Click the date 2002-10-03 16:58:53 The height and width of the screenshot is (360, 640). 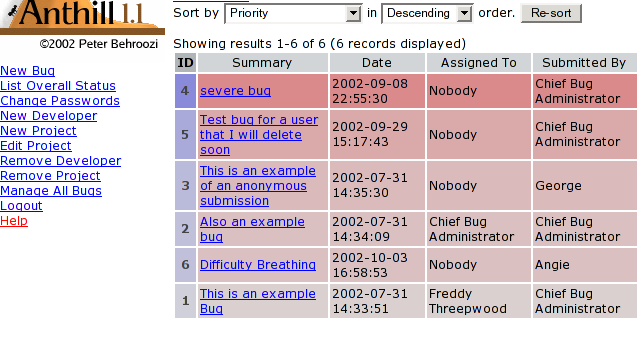coord(370,265)
